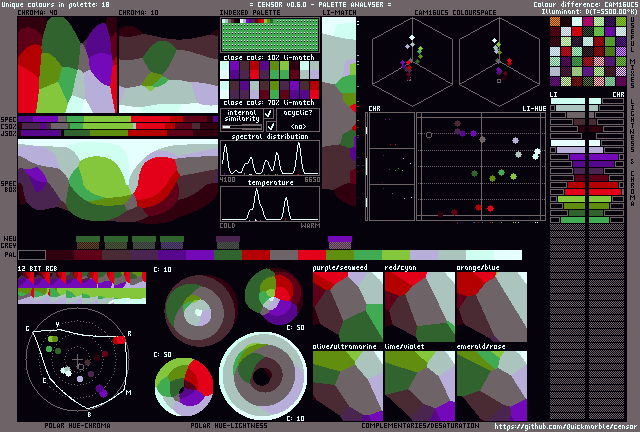640x432 pixels.
Task: Open the CHROMA: 40 colour map
Action: point(67,65)
